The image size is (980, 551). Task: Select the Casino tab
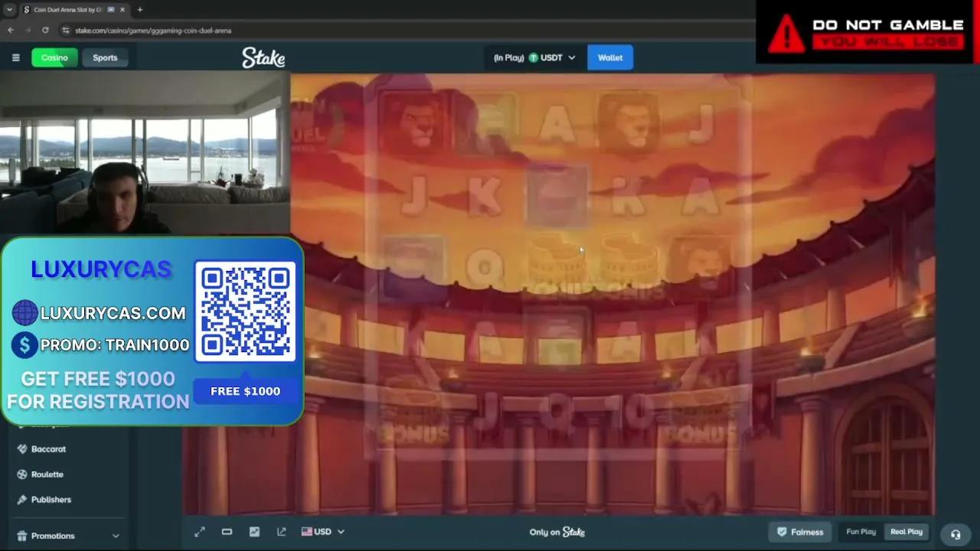point(54,57)
